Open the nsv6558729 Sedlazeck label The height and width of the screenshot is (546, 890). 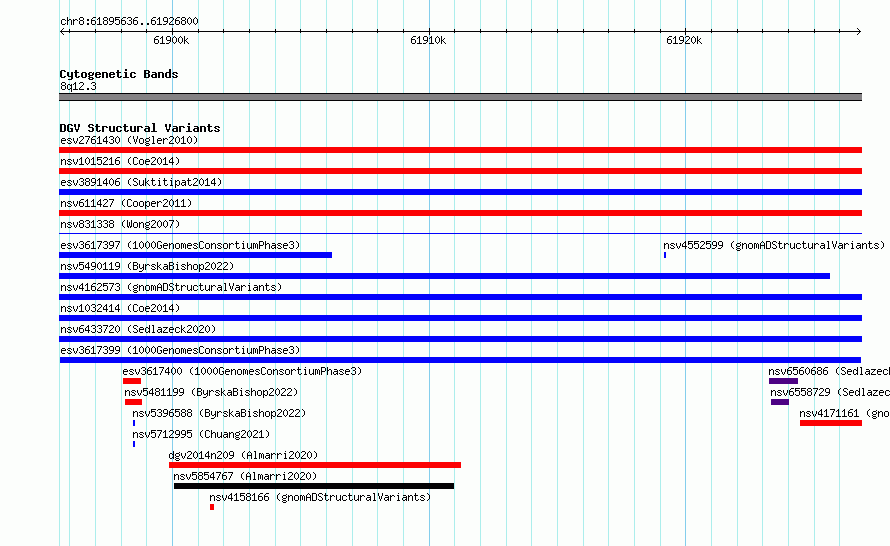[x=830, y=392]
